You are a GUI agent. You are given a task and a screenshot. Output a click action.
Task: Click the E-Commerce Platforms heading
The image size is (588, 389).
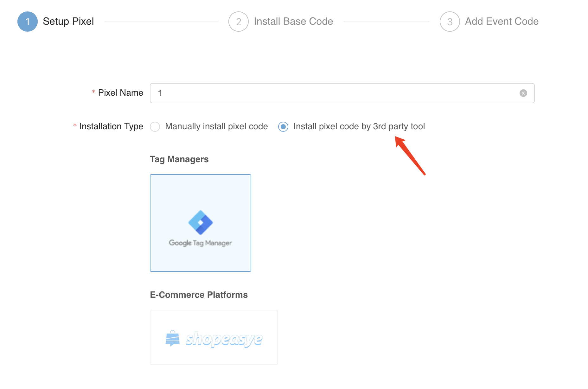point(199,295)
